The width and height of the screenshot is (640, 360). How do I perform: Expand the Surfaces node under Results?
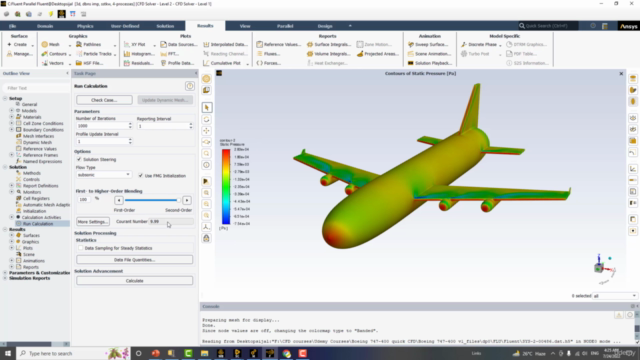click(x=12, y=236)
